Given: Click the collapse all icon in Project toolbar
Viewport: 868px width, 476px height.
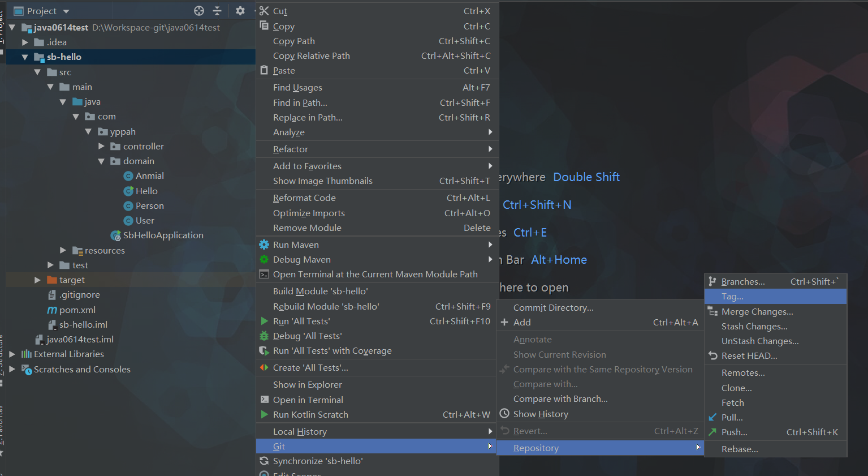Looking at the screenshot, I should point(217,11).
